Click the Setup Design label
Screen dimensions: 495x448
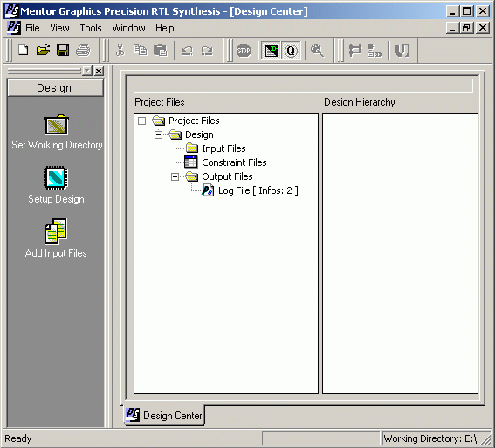pyautogui.click(x=56, y=199)
